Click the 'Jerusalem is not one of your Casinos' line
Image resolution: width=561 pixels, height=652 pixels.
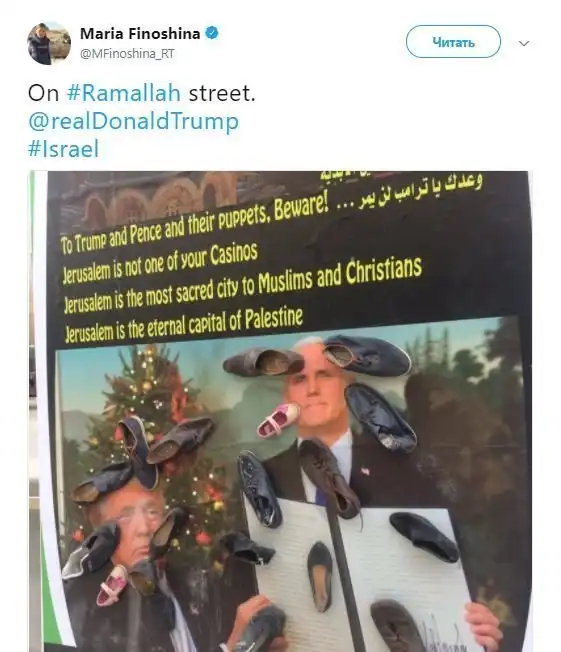160,263
